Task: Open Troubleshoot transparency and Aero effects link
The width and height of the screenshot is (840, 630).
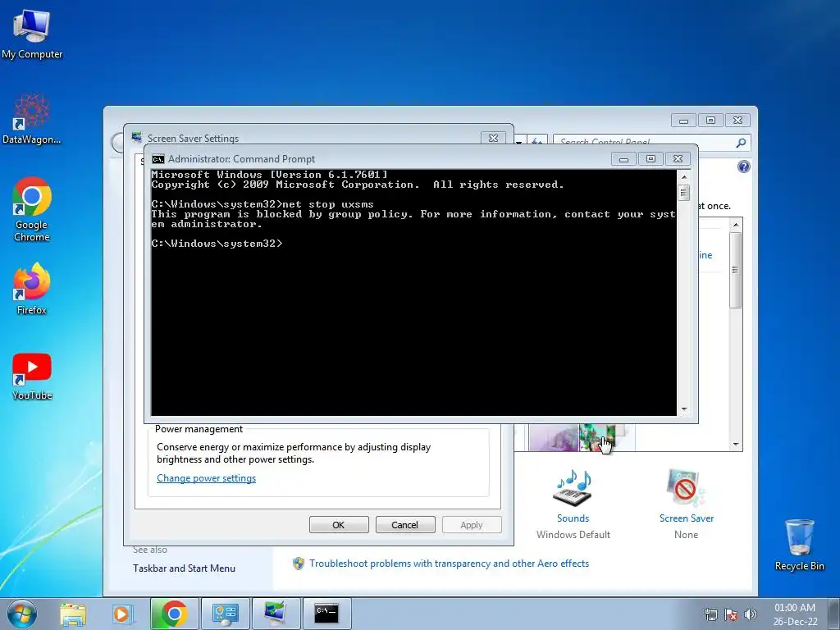Action: click(x=449, y=564)
